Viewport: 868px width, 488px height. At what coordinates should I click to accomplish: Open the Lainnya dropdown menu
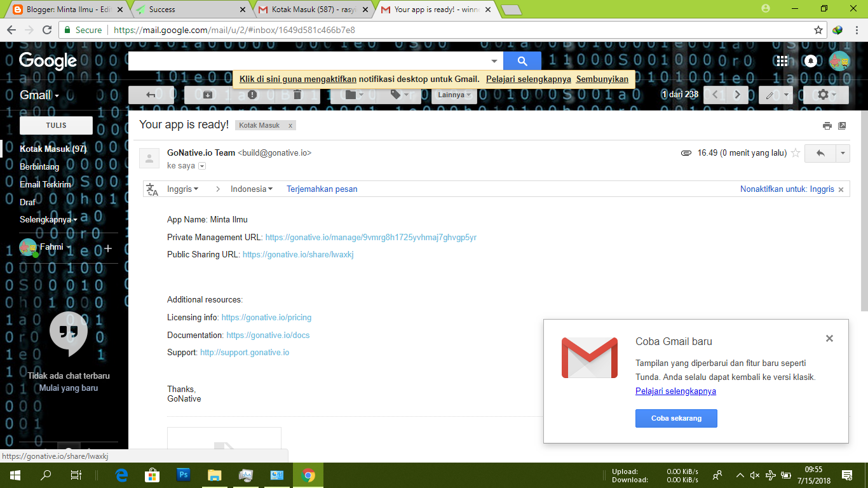click(454, 95)
